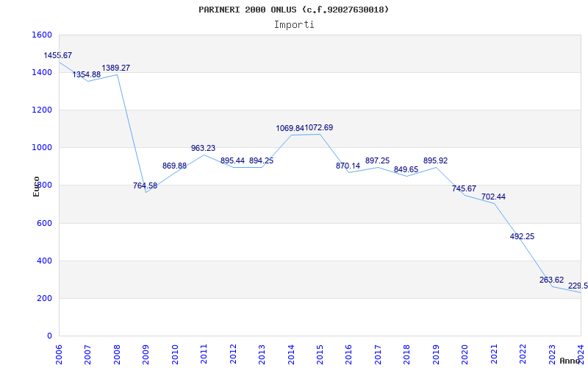Click the 2021 year label
The image size is (588, 368).
point(494,355)
